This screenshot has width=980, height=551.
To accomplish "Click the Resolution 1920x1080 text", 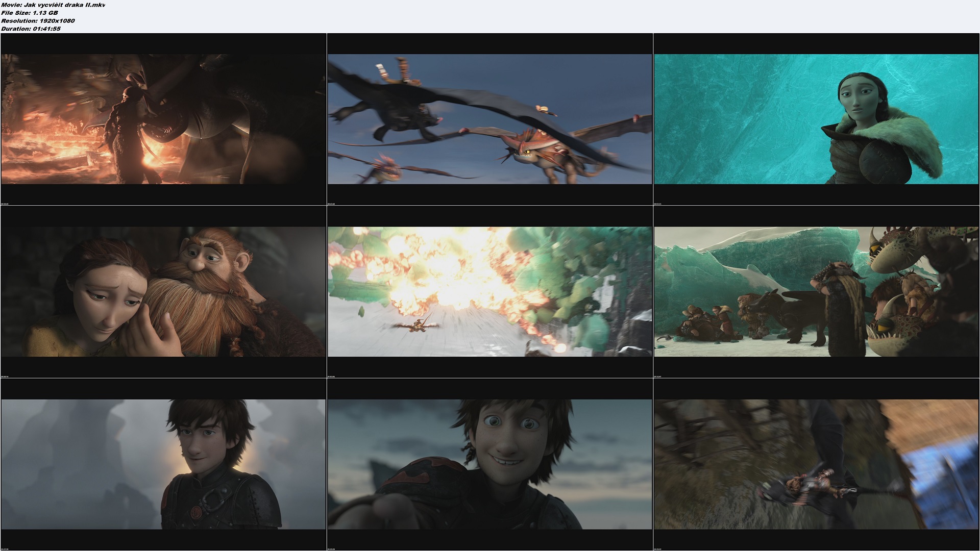I will pyautogui.click(x=38, y=21).
